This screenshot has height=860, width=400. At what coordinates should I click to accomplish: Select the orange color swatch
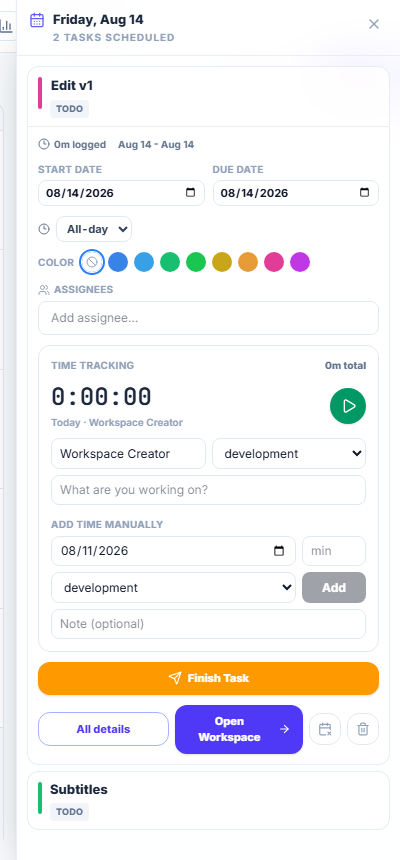248,262
